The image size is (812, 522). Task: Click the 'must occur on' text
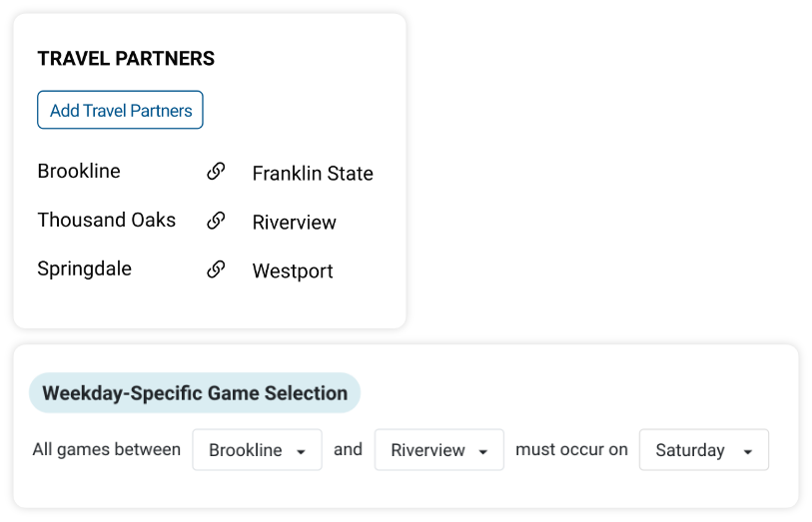(571, 449)
